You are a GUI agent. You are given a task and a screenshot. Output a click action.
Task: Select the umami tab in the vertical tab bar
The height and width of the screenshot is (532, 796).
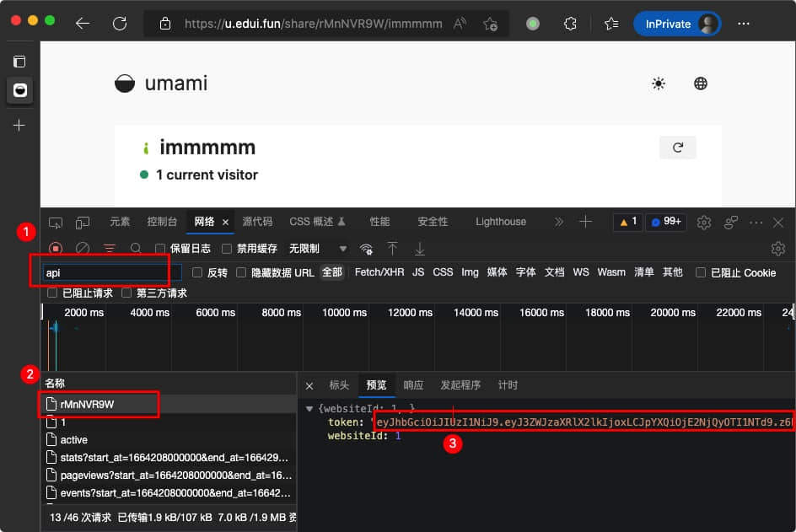[x=19, y=90]
